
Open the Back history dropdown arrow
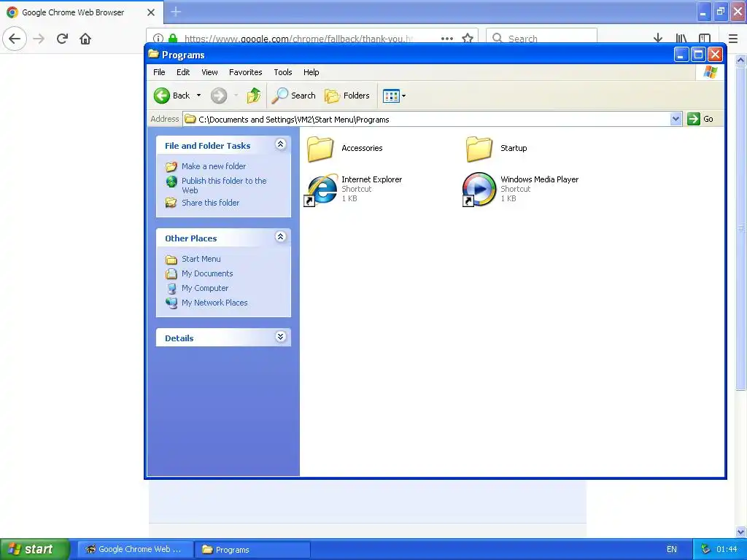click(x=198, y=96)
